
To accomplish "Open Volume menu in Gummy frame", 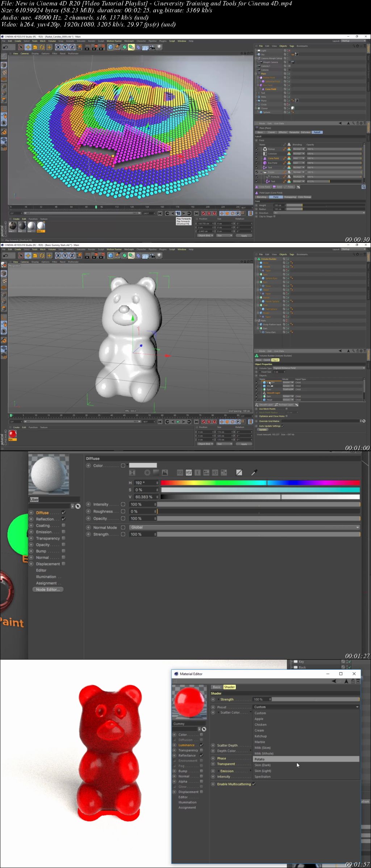I will click(x=52, y=249).
